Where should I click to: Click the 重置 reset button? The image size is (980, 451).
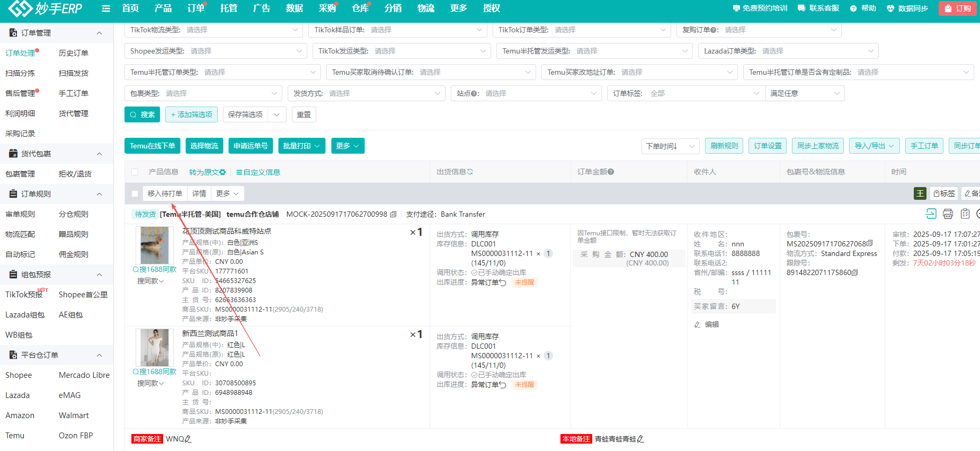[304, 114]
